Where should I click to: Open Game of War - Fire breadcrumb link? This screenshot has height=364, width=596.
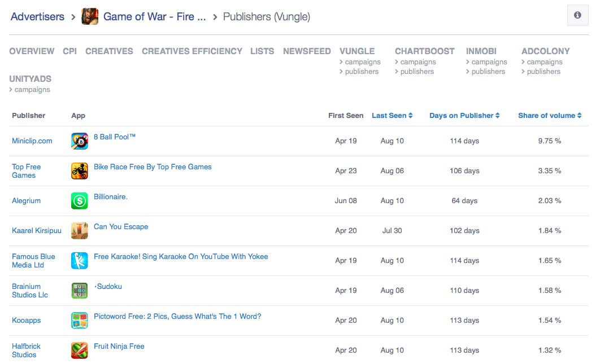154,17
